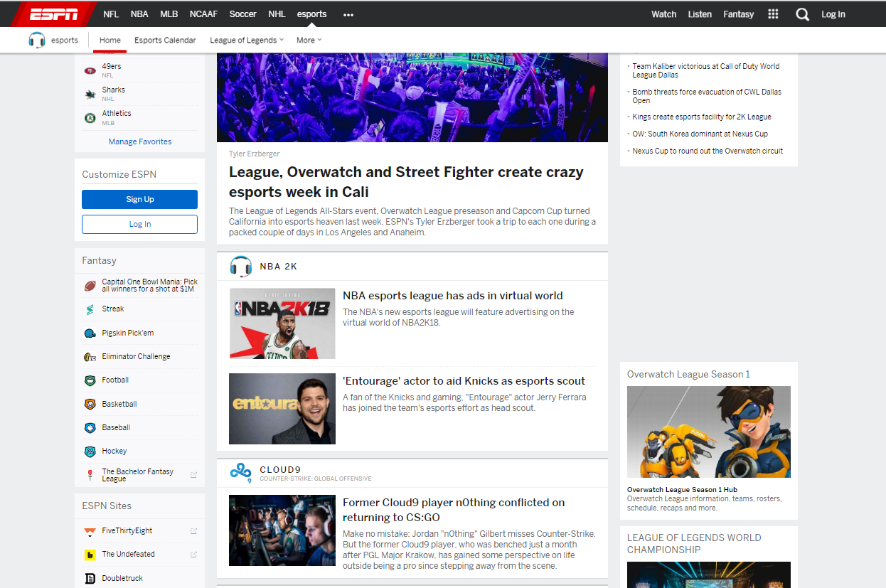
Task: Open the Esports Calendar tab
Action: pyautogui.click(x=165, y=40)
